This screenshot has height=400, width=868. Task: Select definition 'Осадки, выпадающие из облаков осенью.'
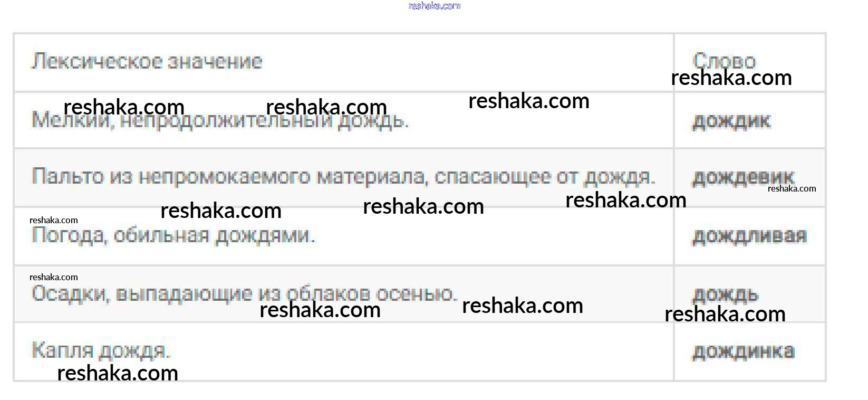[x=244, y=293]
